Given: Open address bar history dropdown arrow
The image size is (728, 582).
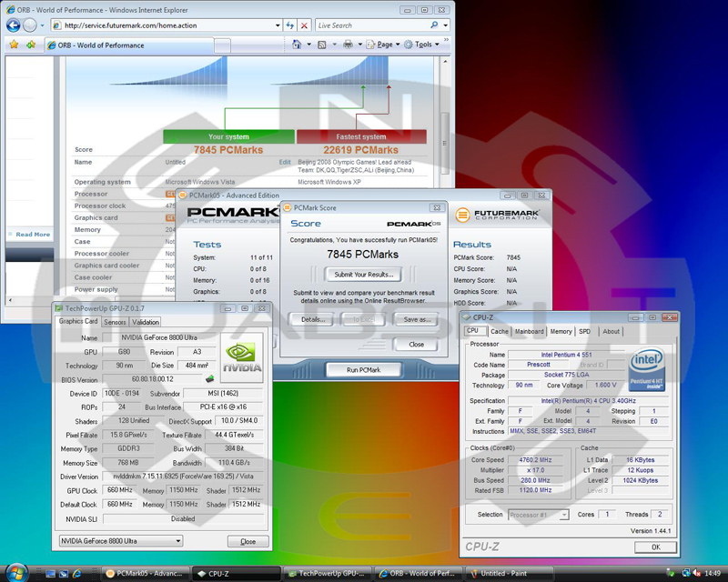Looking at the screenshot, I should [278, 25].
